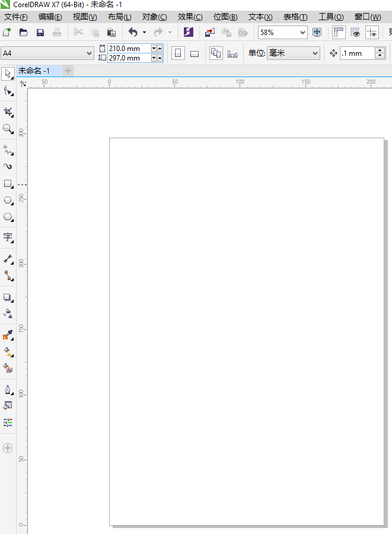Select the Artistic Media tool
The width and height of the screenshot is (392, 534).
(x=8, y=167)
